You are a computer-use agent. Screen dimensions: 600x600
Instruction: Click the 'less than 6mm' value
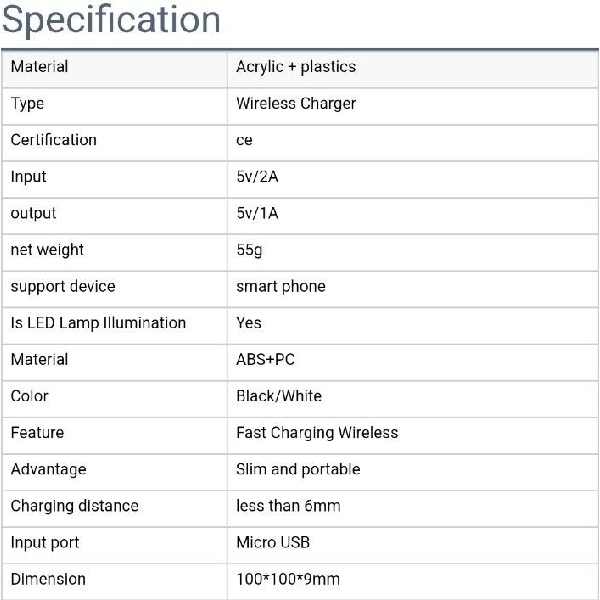pos(288,506)
